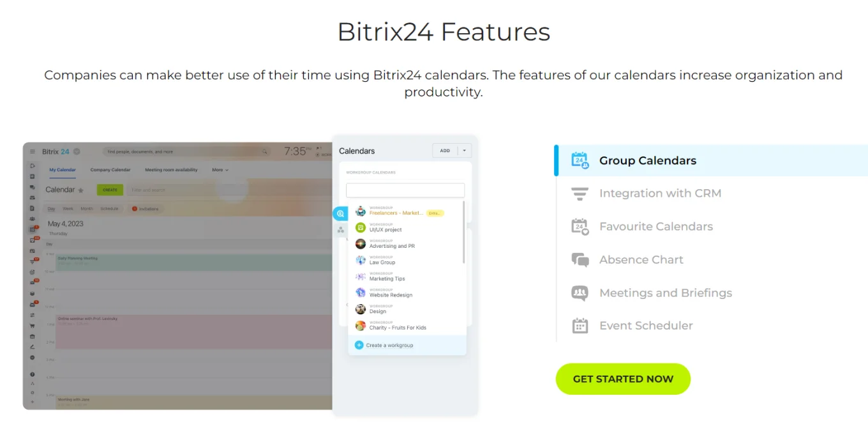Select the Group Calendars feature icon
The height and width of the screenshot is (428, 868).
pos(580,160)
